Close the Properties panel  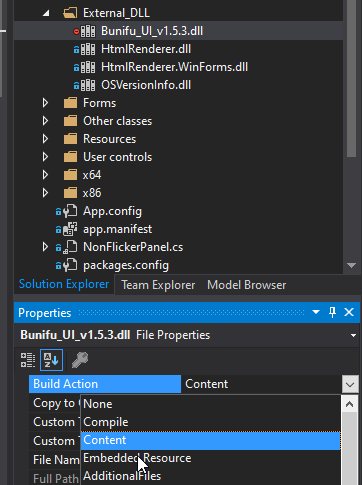pyautogui.click(x=349, y=313)
